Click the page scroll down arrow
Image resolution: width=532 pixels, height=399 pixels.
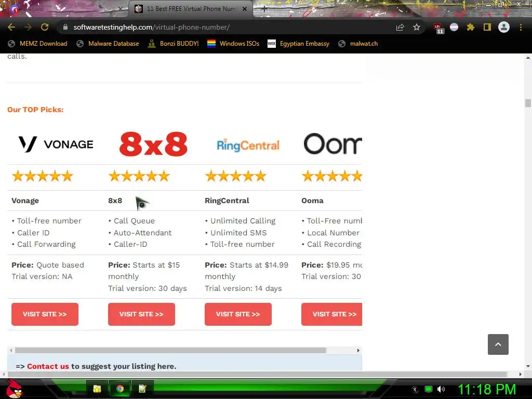click(x=528, y=366)
